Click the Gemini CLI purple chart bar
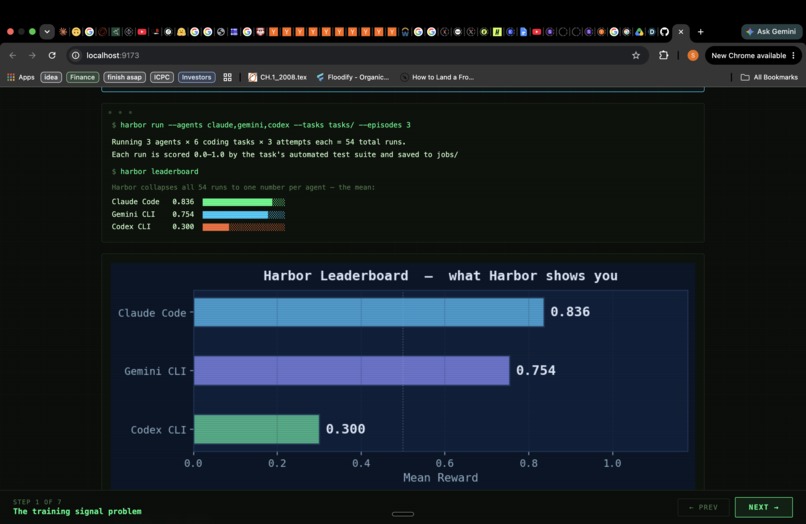Screen dimensions: 806x524 (352, 370)
